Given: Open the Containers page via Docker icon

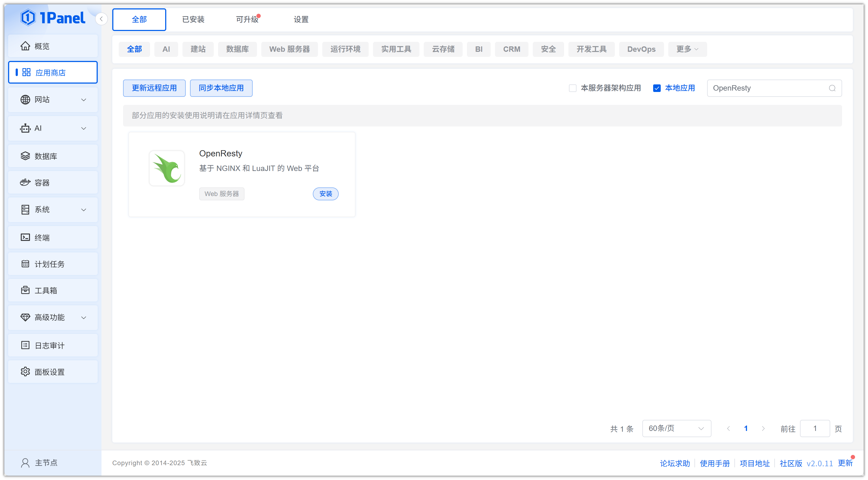Looking at the screenshot, I should pos(25,183).
